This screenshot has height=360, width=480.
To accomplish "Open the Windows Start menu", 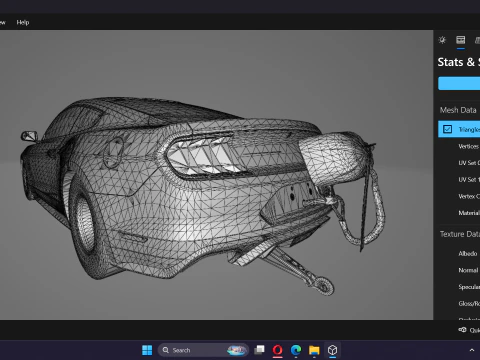I will [x=147, y=350].
